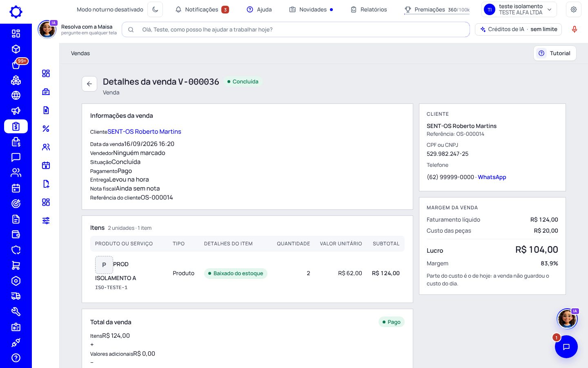Click the Créditos de IA sem limite button
This screenshot has height=368, width=588.
pyautogui.click(x=519, y=29)
